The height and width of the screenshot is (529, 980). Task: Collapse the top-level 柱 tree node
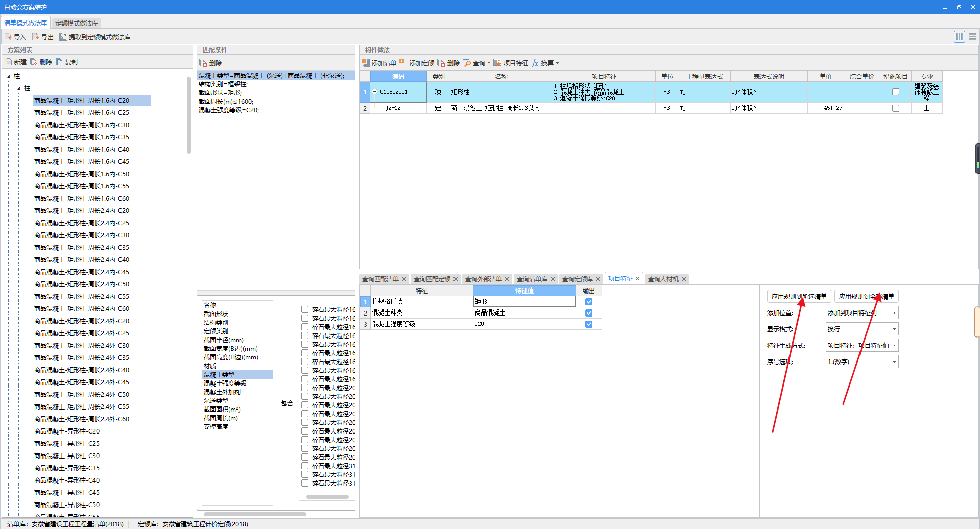click(9, 76)
